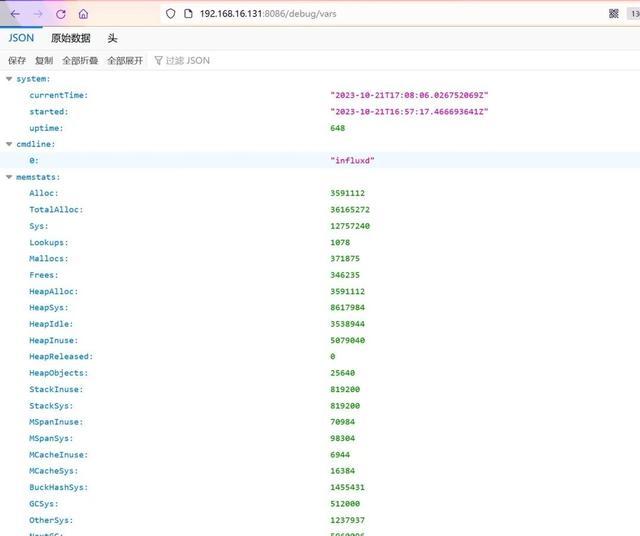Select the HeapInuse key

point(53,340)
